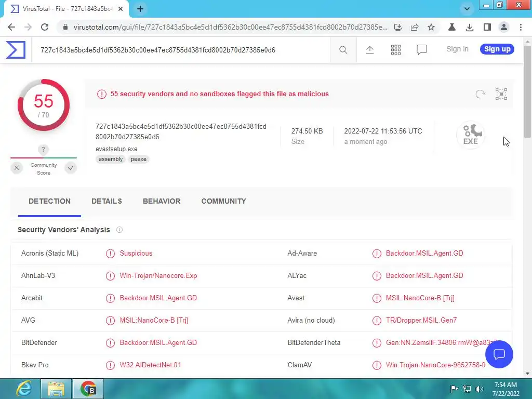This screenshot has width=532, height=399.
Task: Click the VirusTotal logo icon
Action: 16,50
